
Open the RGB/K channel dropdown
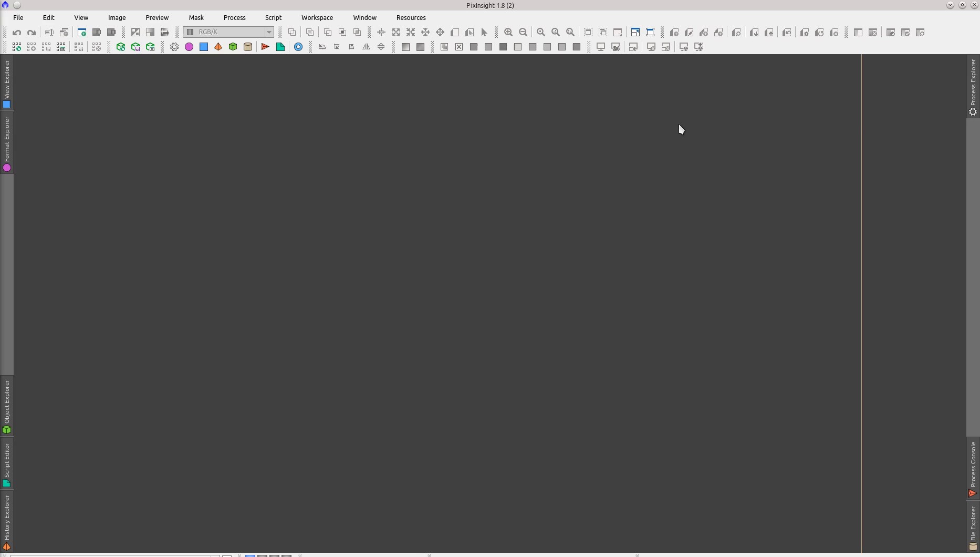[228, 32]
